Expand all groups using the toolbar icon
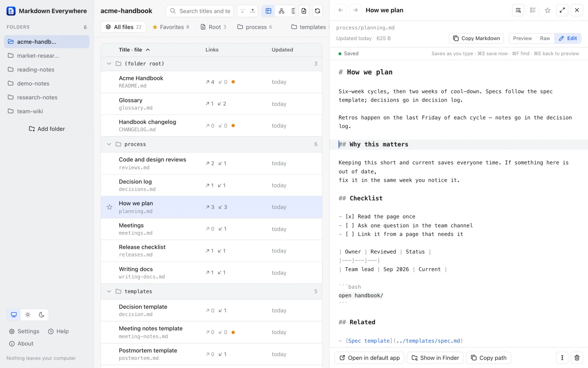 click(x=243, y=11)
